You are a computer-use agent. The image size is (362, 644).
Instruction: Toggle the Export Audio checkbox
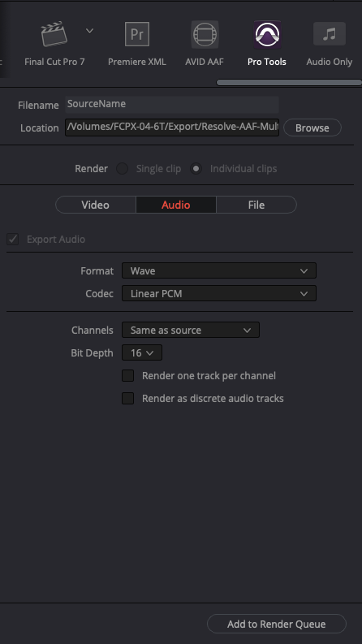click(13, 239)
